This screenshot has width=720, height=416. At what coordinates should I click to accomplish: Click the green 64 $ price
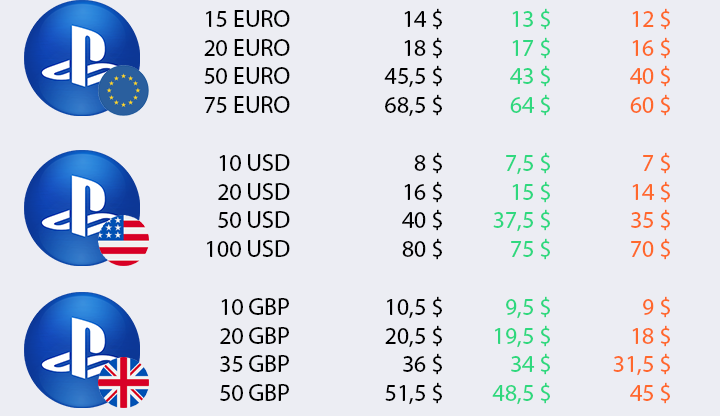coord(530,106)
